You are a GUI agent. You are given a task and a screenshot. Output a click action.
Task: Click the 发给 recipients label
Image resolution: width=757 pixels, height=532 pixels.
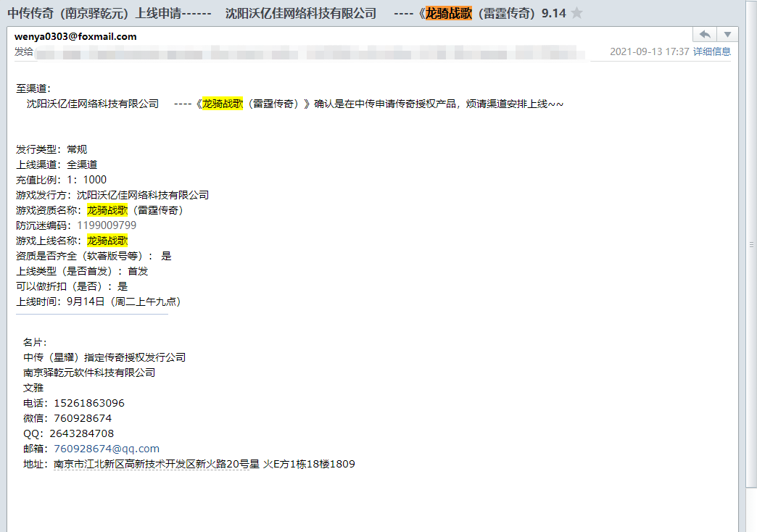click(24, 51)
